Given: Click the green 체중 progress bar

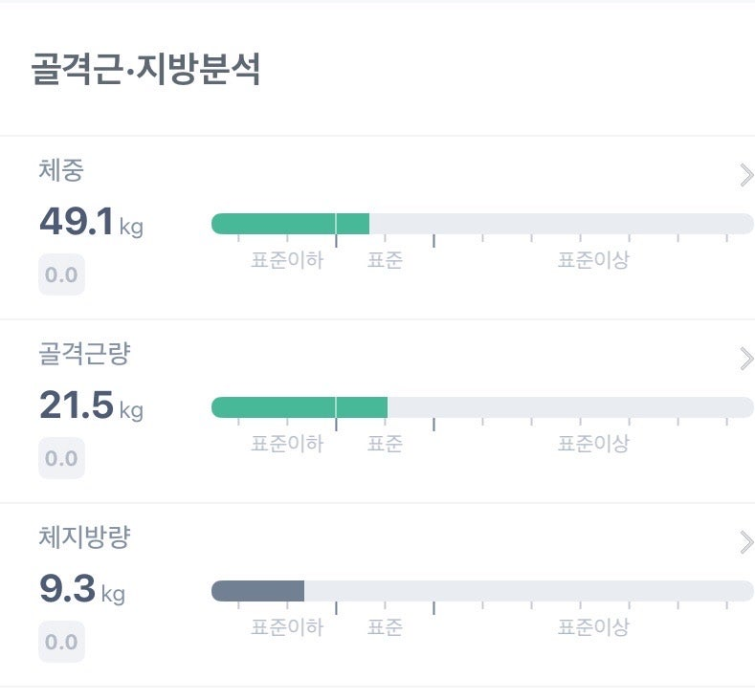Looking at the screenshot, I should pos(290,224).
